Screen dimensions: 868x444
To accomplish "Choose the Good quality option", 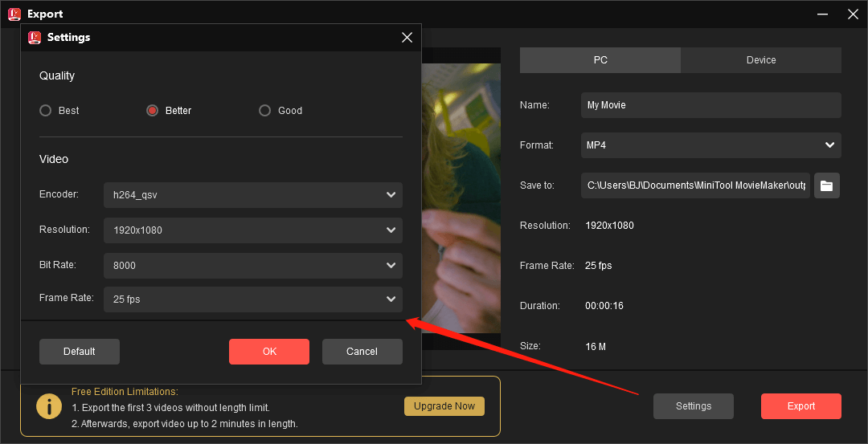I will (264, 111).
